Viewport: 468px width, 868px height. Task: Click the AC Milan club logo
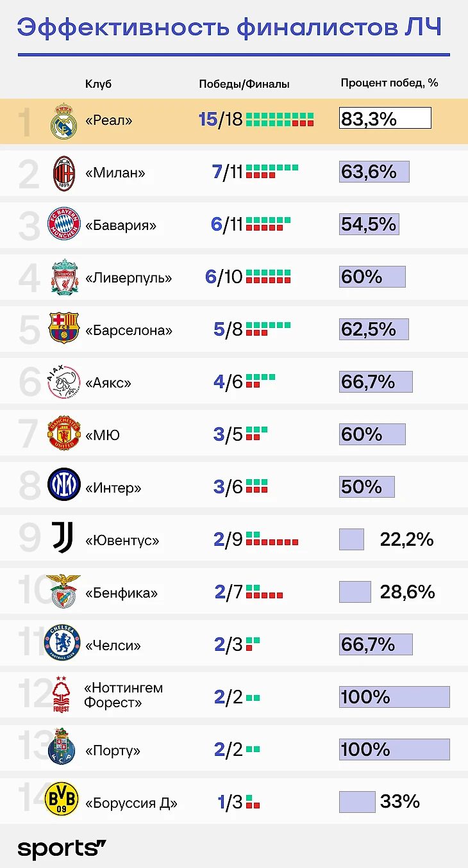point(64,173)
